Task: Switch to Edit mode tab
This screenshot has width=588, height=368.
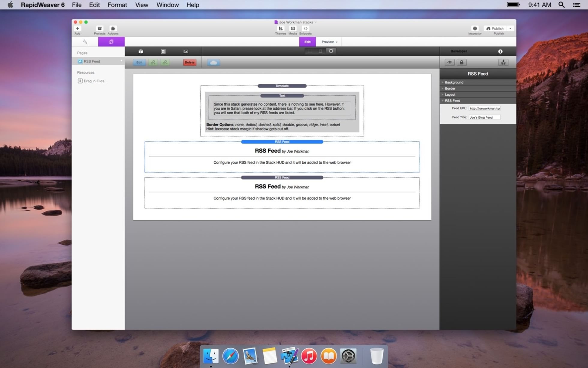Action: [x=307, y=42]
